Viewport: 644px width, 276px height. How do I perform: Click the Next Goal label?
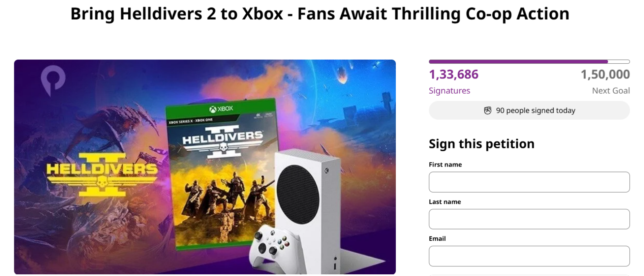coord(611,91)
